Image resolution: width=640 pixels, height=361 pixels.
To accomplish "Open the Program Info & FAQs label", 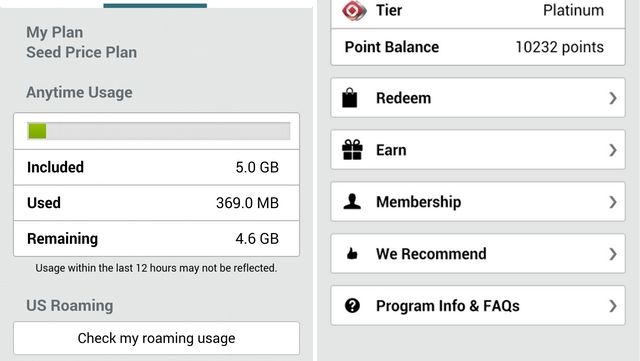I will click(448, 305).
